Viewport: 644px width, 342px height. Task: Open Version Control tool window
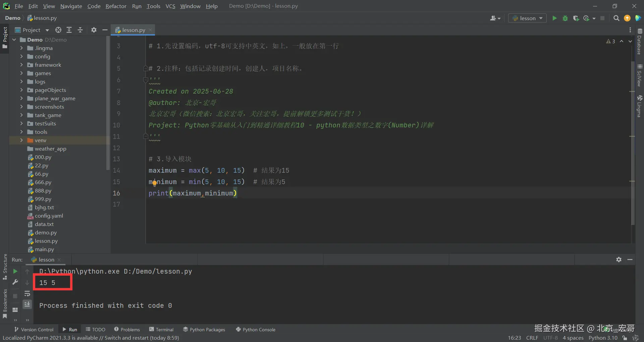click(34, 330)
